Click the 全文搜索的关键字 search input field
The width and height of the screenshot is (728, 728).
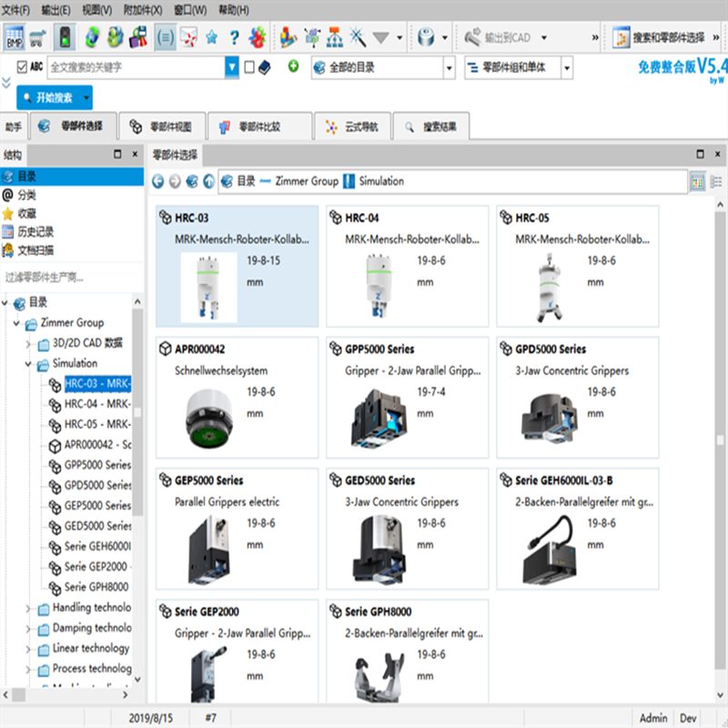135,67
